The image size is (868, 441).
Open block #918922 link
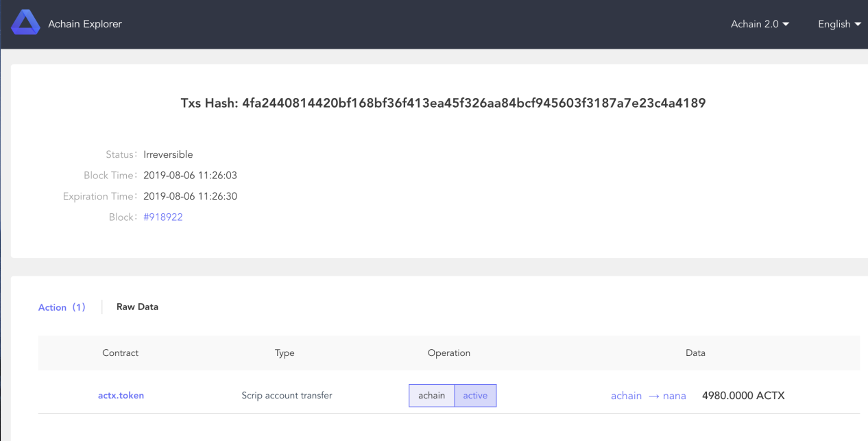tap(163, 217)
